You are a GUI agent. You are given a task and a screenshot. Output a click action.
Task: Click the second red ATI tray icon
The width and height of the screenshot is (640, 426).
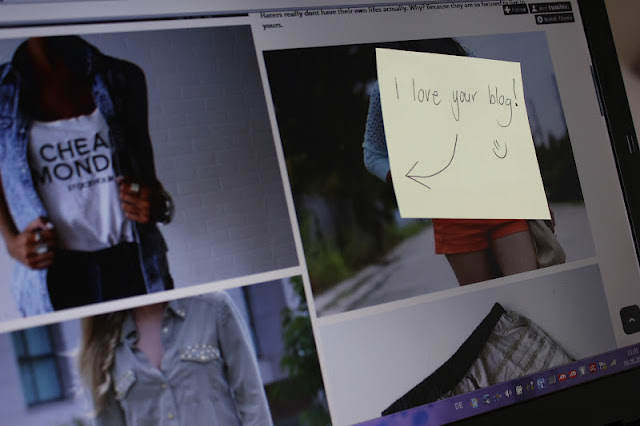(x=573, y=374)
